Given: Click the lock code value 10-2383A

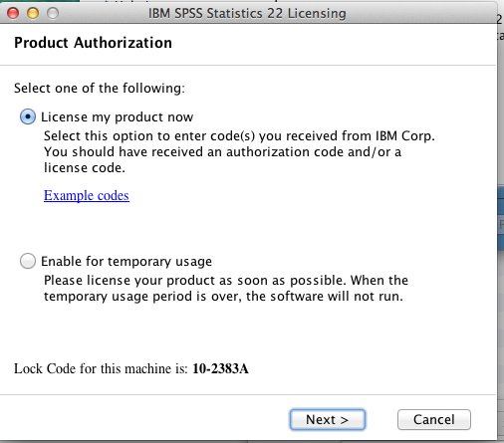Looking at the screenshot, I should (220, 368).
